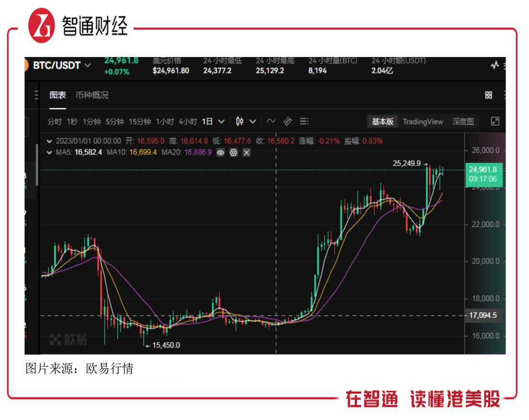Click the 24小时最高 value 25,129.2
The height and width of the screenshot is (420, 529).
[x=270, y=70]
